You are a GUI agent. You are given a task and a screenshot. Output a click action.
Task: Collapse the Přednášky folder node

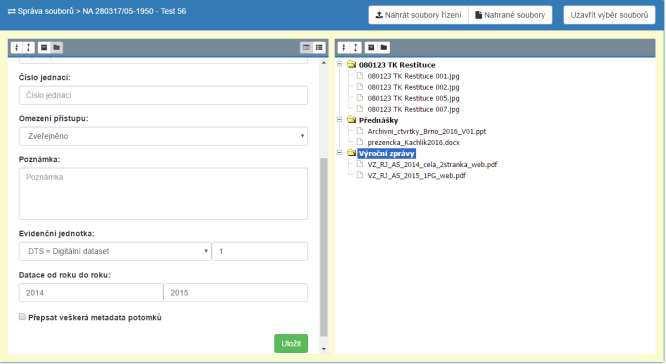click(x=339, y=120)
